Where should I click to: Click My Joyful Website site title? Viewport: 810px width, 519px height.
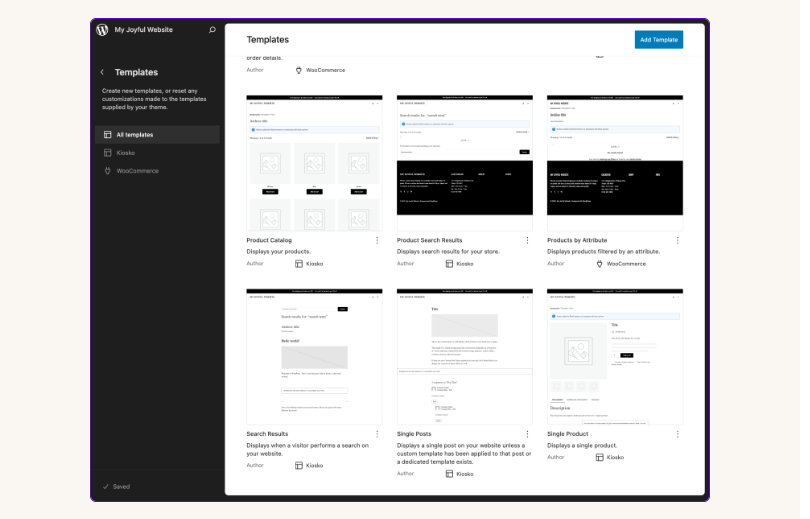pos(144,30)
